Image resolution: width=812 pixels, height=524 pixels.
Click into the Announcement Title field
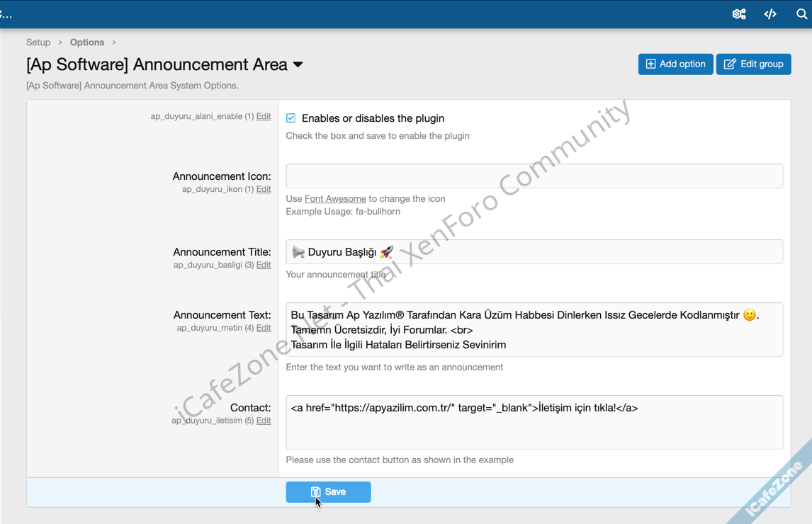click(x=534, y=252)
